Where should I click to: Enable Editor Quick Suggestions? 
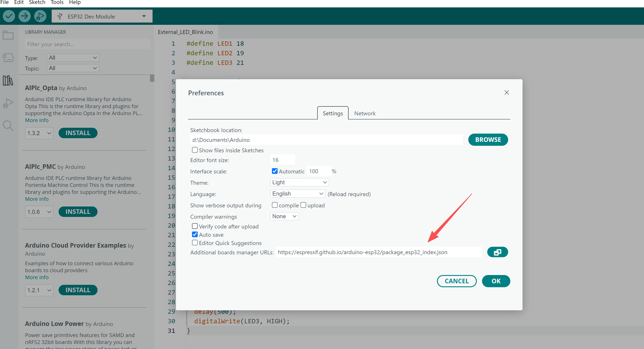point(195,243)
